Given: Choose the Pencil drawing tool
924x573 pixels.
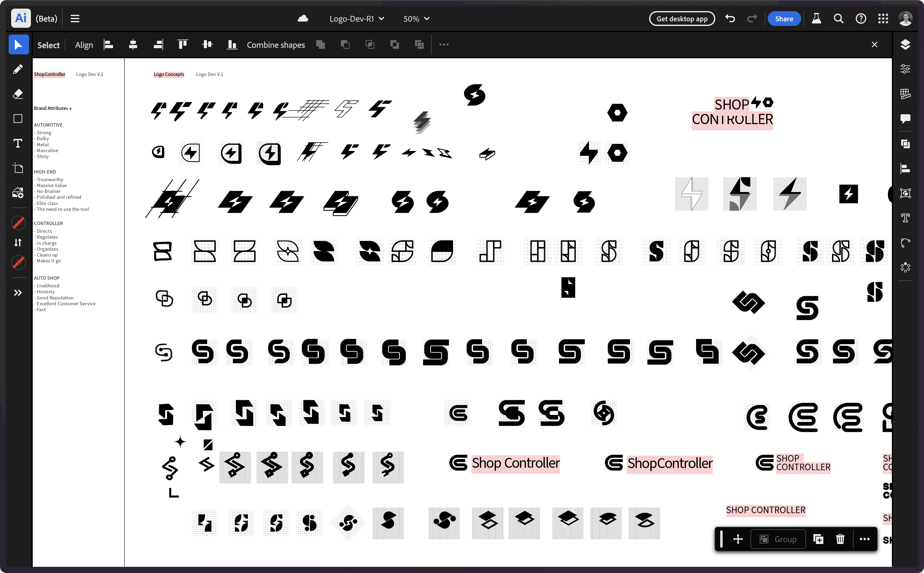Looking at the screenshot, I should [x=18, y=69].
